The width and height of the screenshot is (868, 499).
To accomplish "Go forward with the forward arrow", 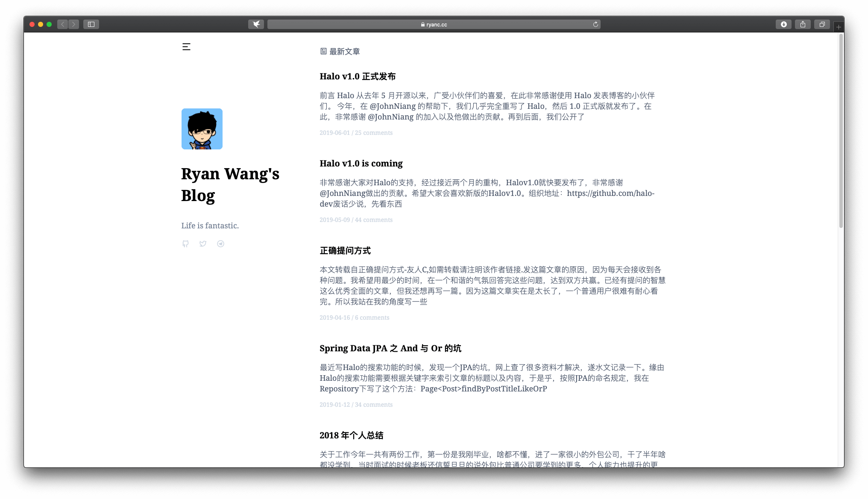I will (x=73, y=24).
